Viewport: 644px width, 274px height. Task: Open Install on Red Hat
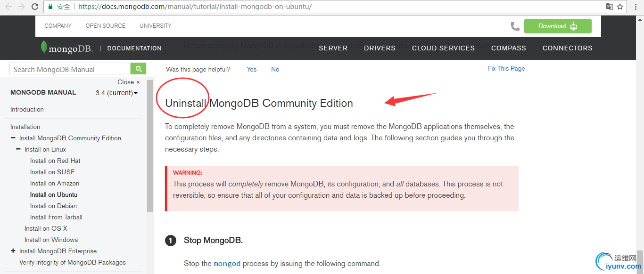pyautogui.click(x=55, y=161)
